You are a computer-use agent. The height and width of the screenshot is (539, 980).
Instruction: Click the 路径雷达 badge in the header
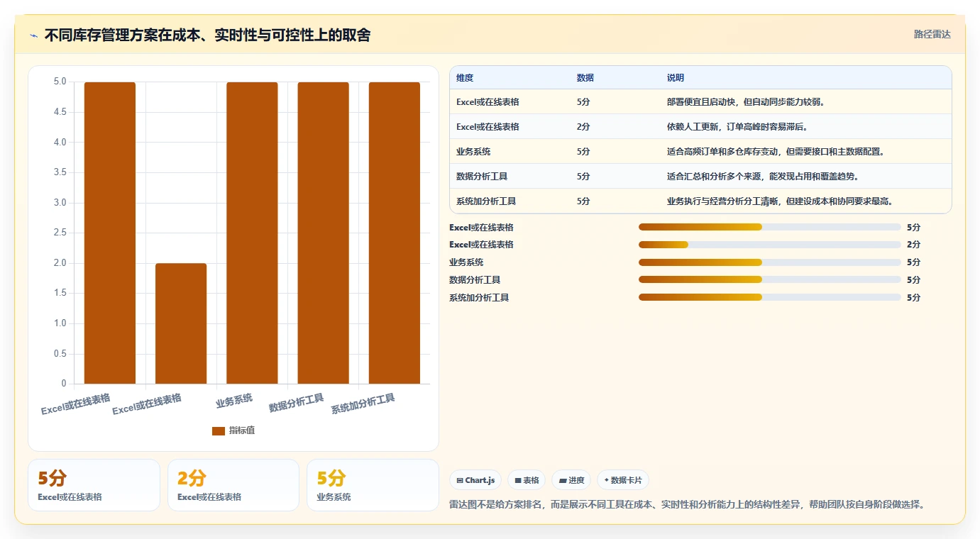coord(932,34)
